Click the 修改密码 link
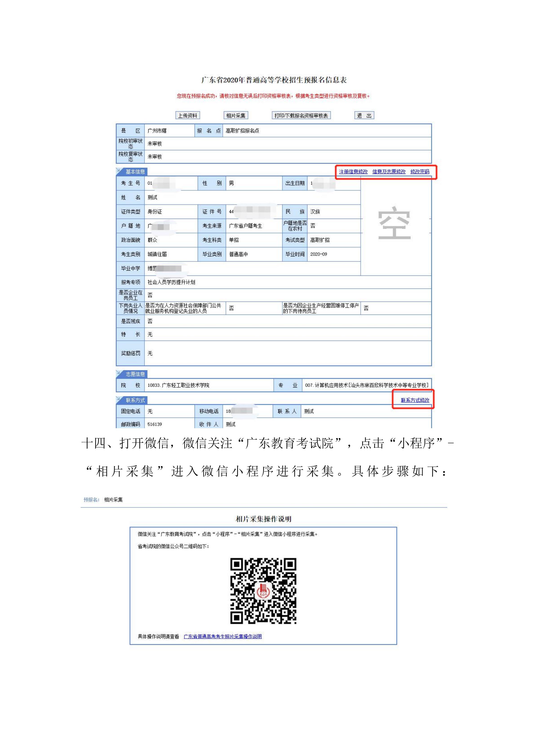This screenshot has width=535, height=756. tap(420, 172)
